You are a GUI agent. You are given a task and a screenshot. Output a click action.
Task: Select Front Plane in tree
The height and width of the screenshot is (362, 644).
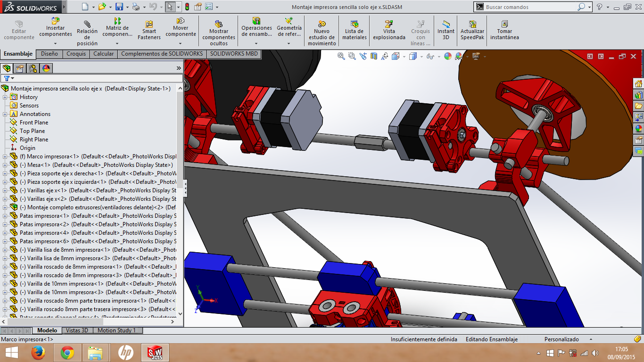pyautogui.click(x=34, y=123)
